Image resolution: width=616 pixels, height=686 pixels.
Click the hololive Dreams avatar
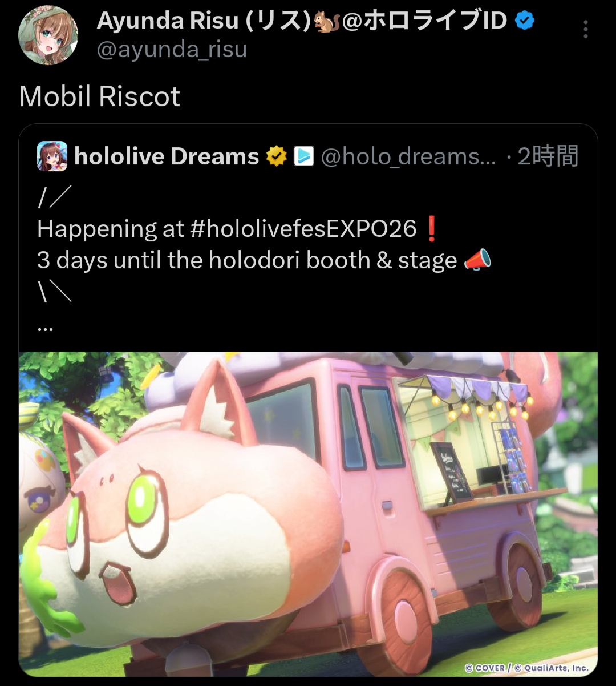tap(52, 156)
